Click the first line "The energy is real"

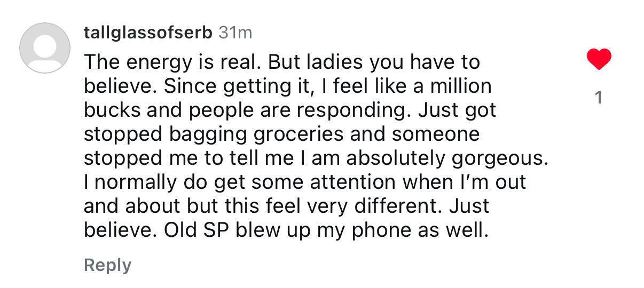tap(171, 62)
